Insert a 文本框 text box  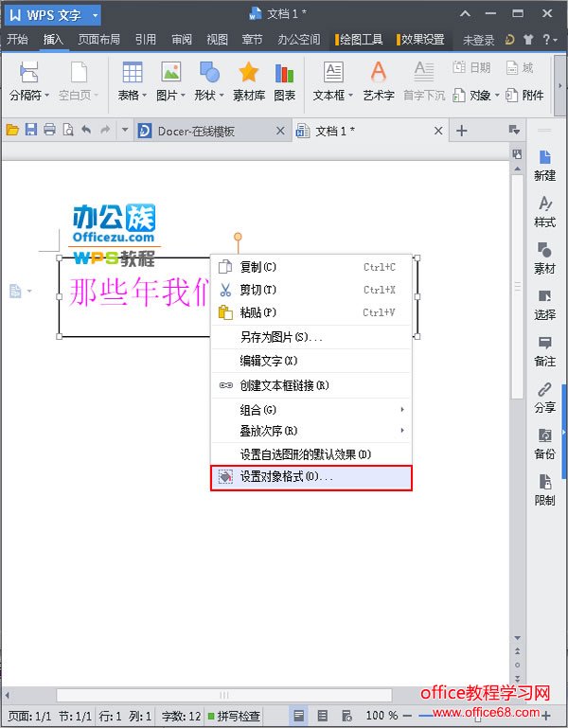pyautogui.click(x=333, y=72)
